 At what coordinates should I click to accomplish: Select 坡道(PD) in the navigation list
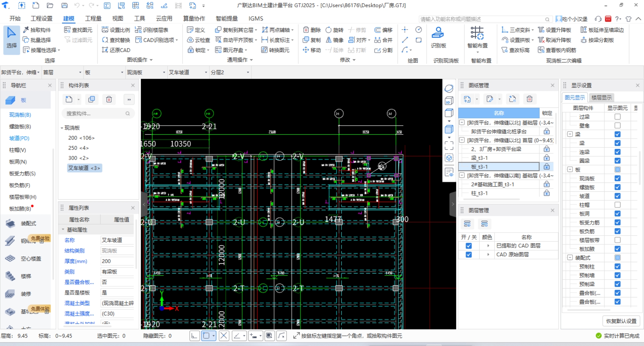click(x=19, y=138)
